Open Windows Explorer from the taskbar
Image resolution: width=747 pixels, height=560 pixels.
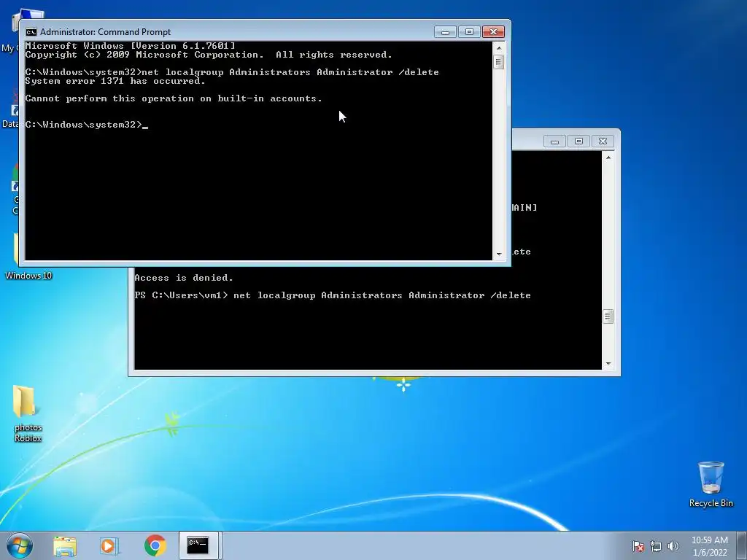click(65, 546)
